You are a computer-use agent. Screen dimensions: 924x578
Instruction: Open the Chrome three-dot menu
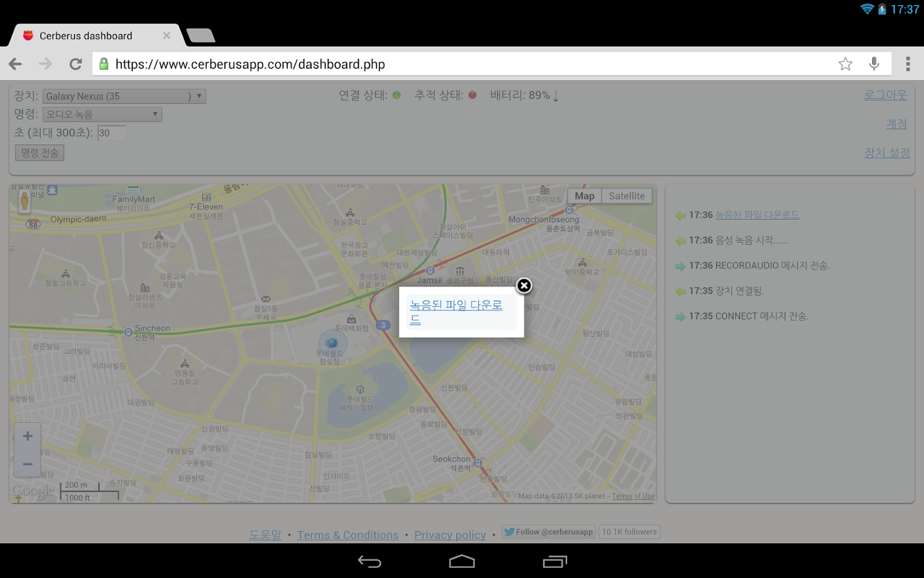[x=908, y=64]
